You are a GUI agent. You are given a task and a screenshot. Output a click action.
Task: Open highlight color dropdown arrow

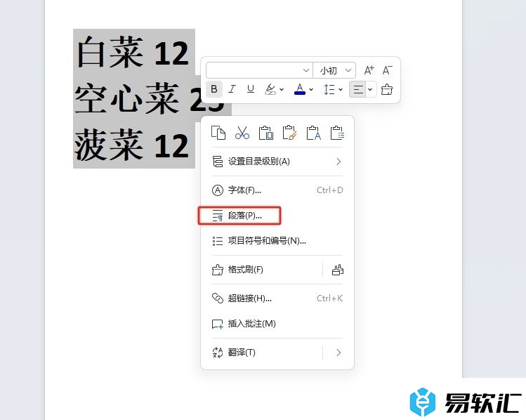[x=282, y=90]
